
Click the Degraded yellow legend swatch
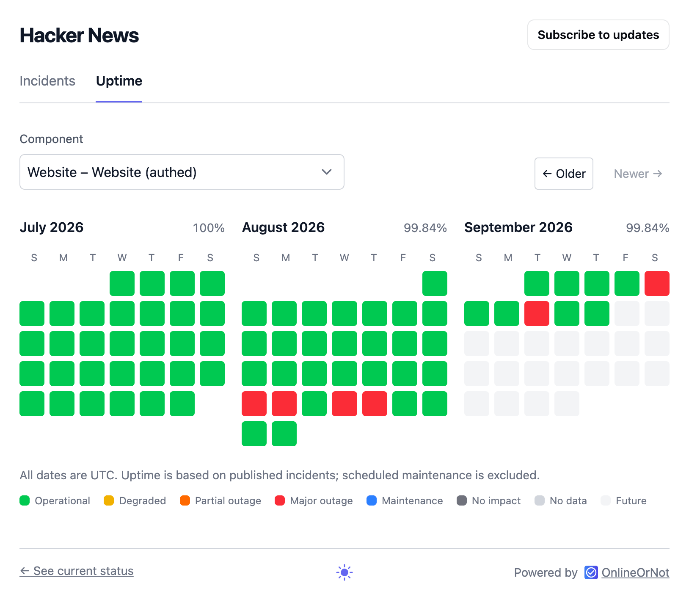pyautogui.click(x=109, y=500)
